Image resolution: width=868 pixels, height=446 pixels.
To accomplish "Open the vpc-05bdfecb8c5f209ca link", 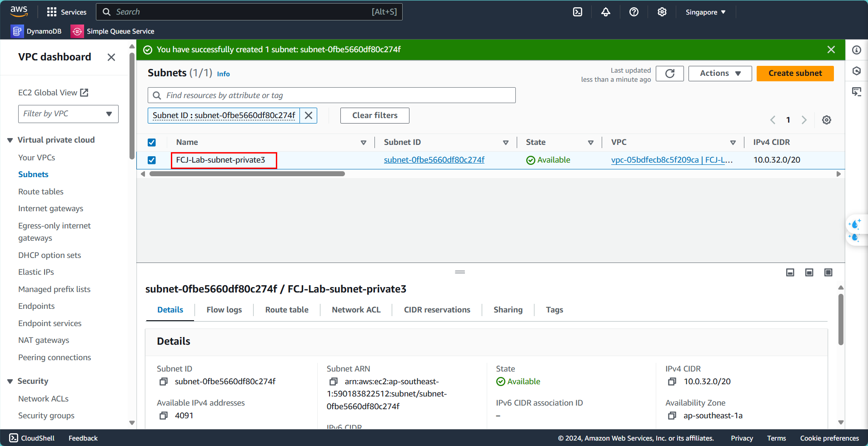I will (672, 160).
